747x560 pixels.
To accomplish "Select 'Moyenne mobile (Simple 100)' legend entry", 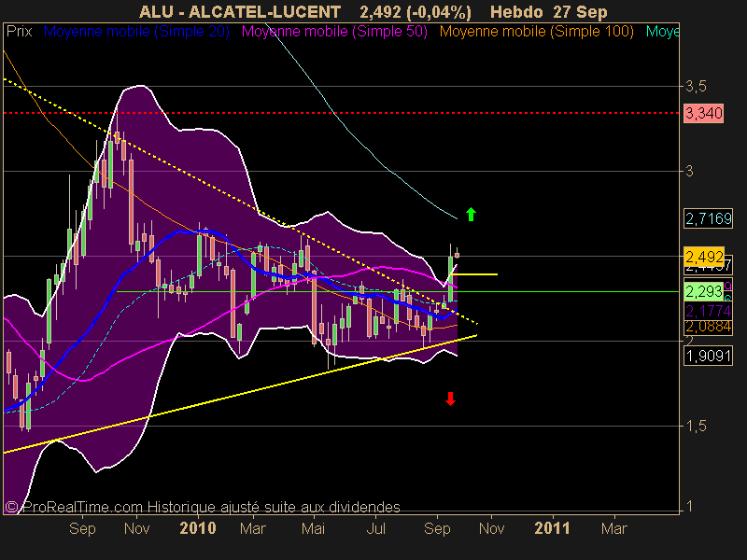I will click(536, 32).
